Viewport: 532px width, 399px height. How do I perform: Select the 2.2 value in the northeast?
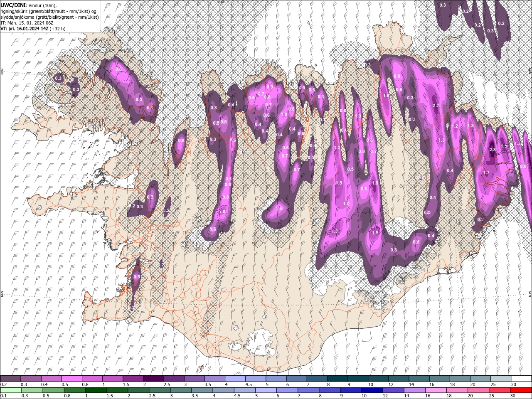coord(436,106)
